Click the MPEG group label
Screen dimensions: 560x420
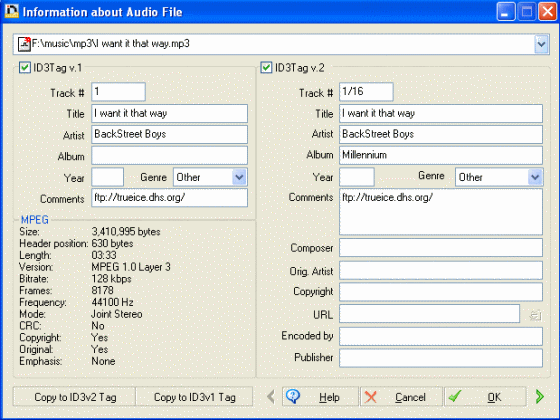pos(35,220)
